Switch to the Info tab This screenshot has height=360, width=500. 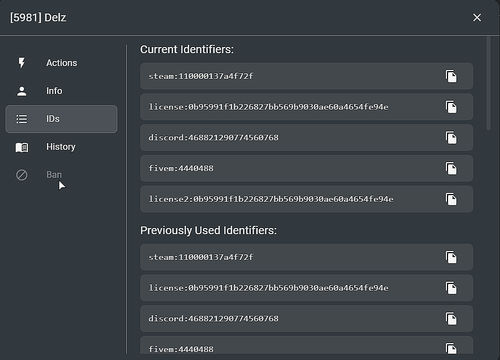61,91
